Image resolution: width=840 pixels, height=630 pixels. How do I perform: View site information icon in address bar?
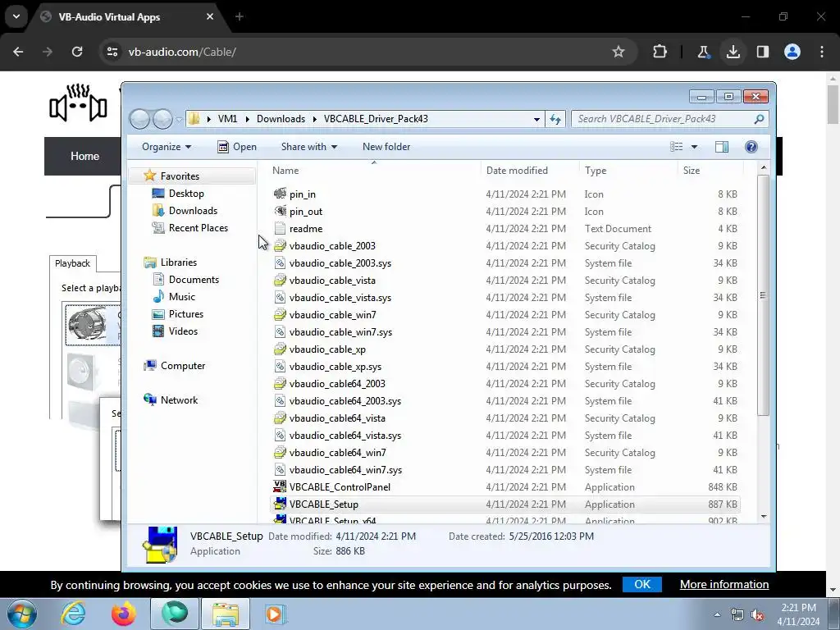(x=112, y=52)
